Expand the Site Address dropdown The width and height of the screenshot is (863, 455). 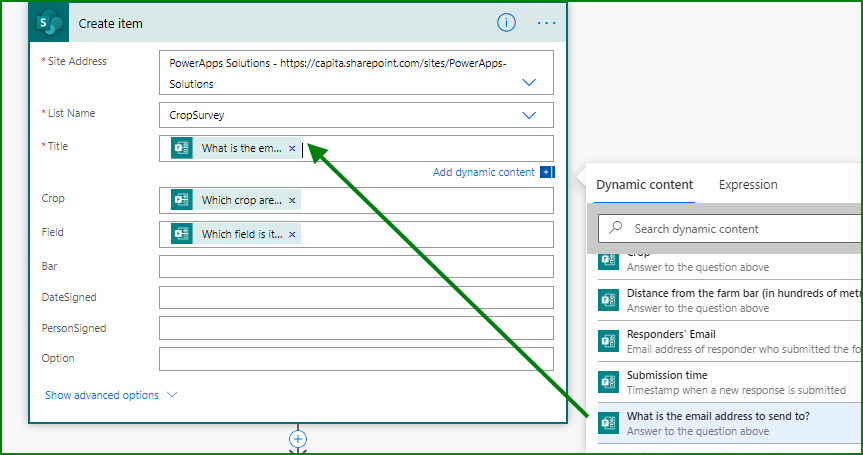[x=529, y=83]
